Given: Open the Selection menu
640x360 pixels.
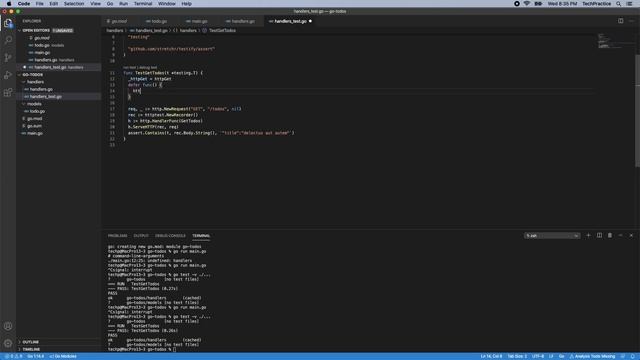Looking at the screenshot, I should tap(74, 4).
